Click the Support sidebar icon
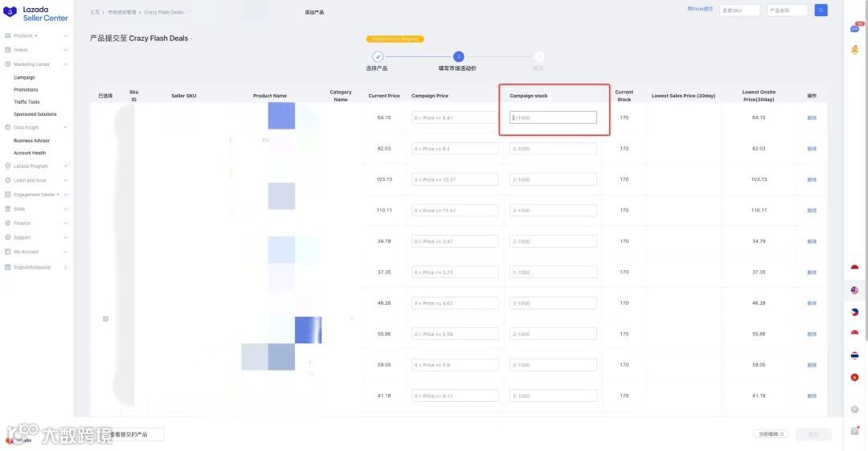This screenshot has height=451, width=868. (x=8, y=237)
